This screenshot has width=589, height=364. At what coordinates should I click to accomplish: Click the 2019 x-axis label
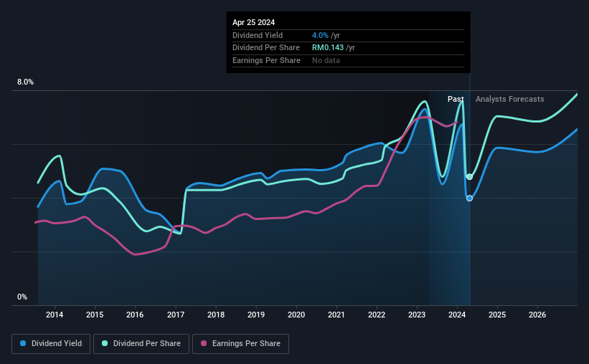[256, 315]
